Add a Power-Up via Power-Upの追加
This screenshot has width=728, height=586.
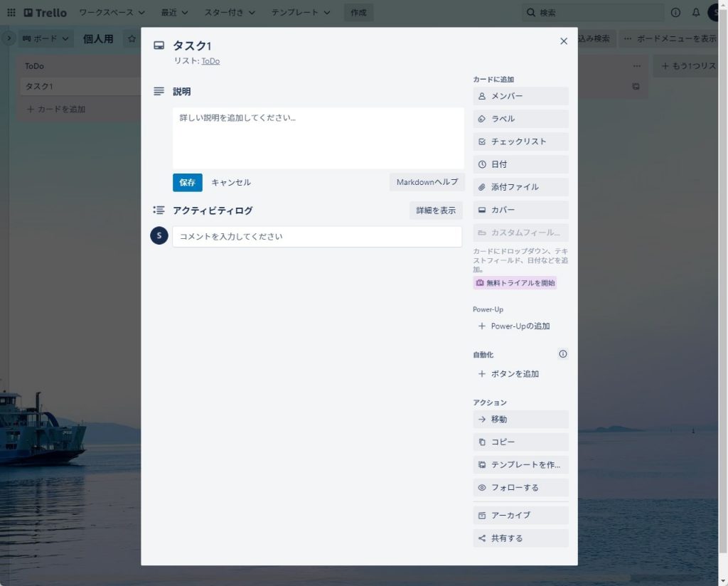click(520, 326)
